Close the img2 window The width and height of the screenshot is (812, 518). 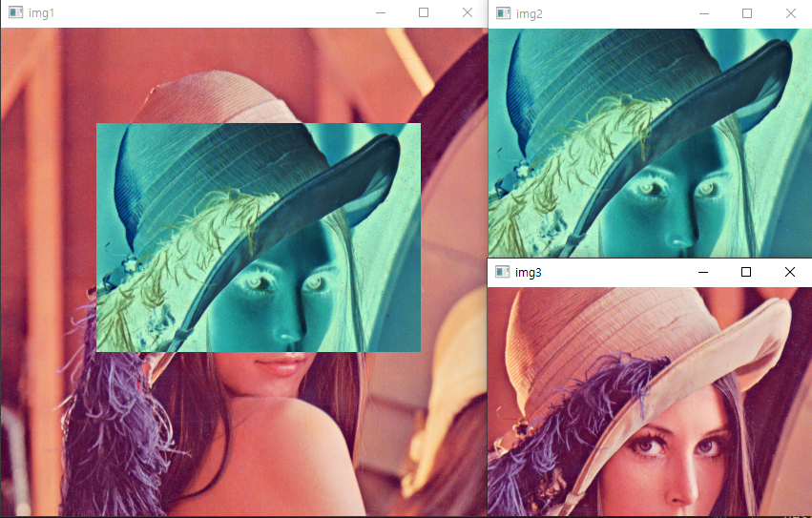[790, 13]
